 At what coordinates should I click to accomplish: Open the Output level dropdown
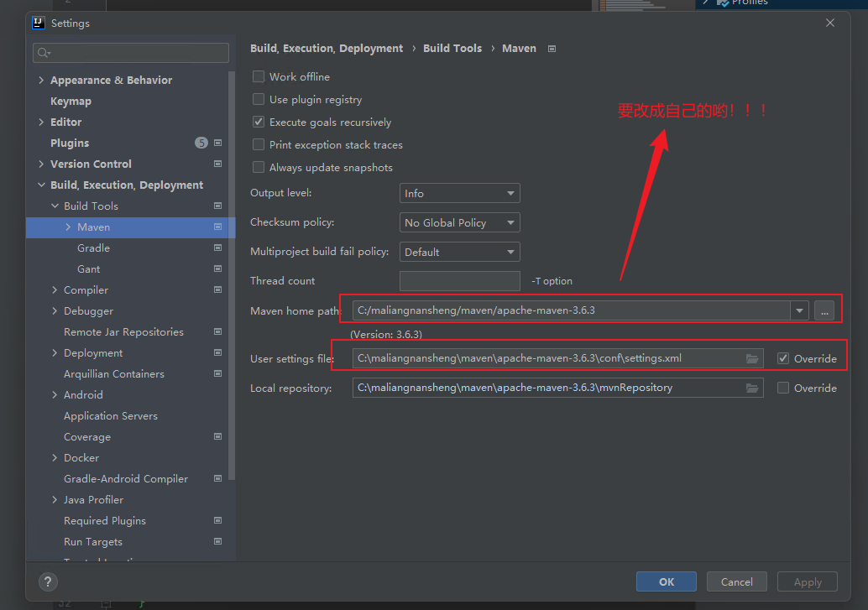pyautogui.click(x=459, y=193)
